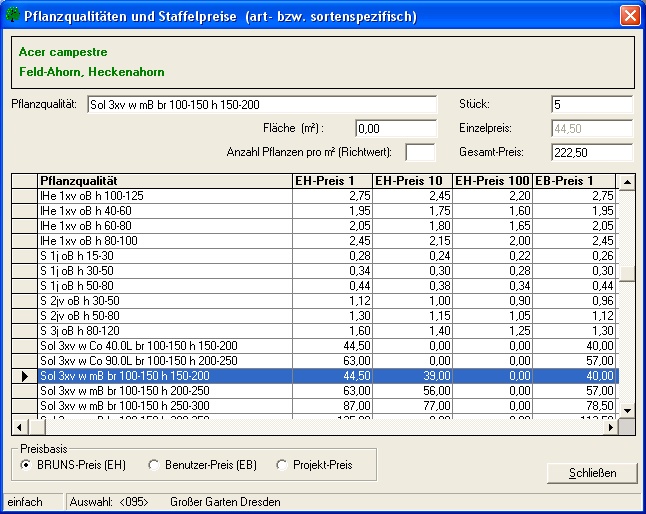
Task: Click EH-Preis 10 cell showing 56,00
Action: click(x=412, y=391)
